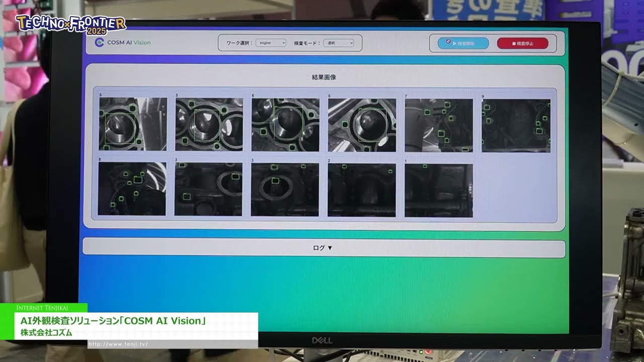The height and width of the screenshot is (362, 644).
Task: Open the third top-row result image
Action: [285, 124]
